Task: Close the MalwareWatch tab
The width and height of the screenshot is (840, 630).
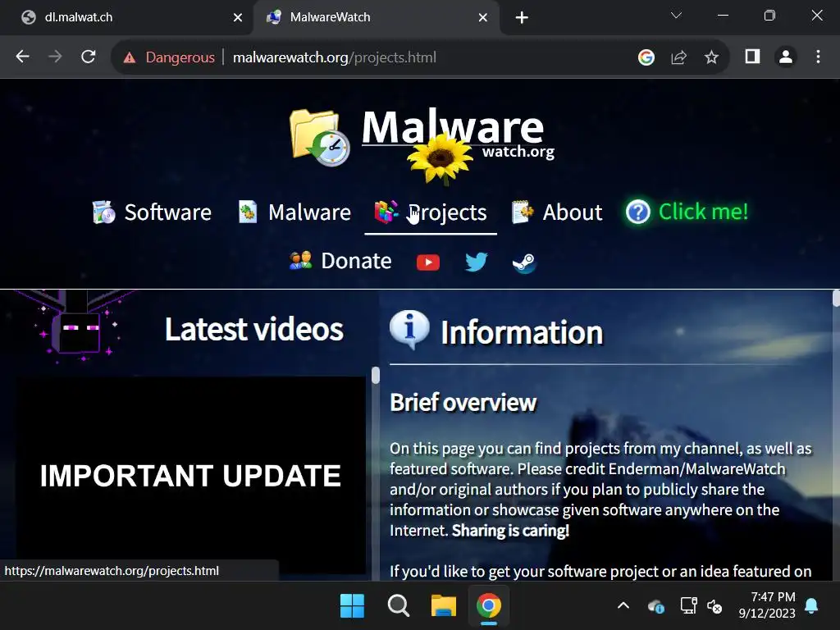Action: pos(482,18)
